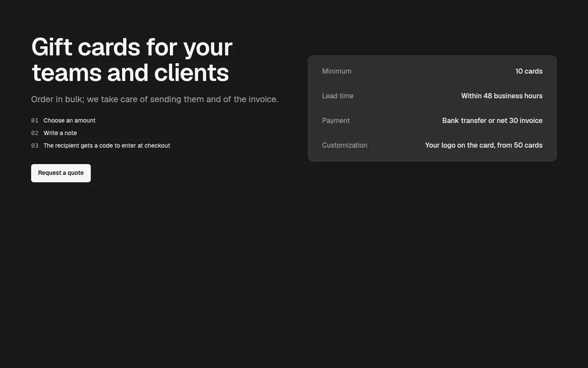Click the step about the recipient's checkout code
588x368 pixels.
click(107, 145)
